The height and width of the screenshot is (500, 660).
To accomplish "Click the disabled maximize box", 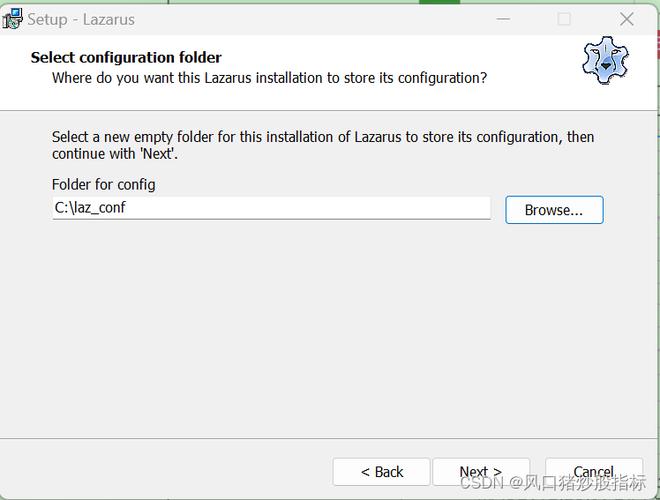I will click(564, 19).
